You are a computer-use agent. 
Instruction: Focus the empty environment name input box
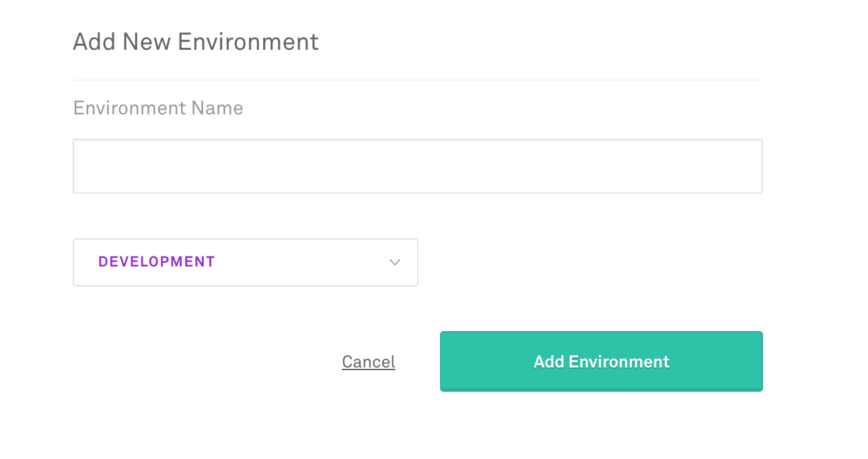[417, 166]
